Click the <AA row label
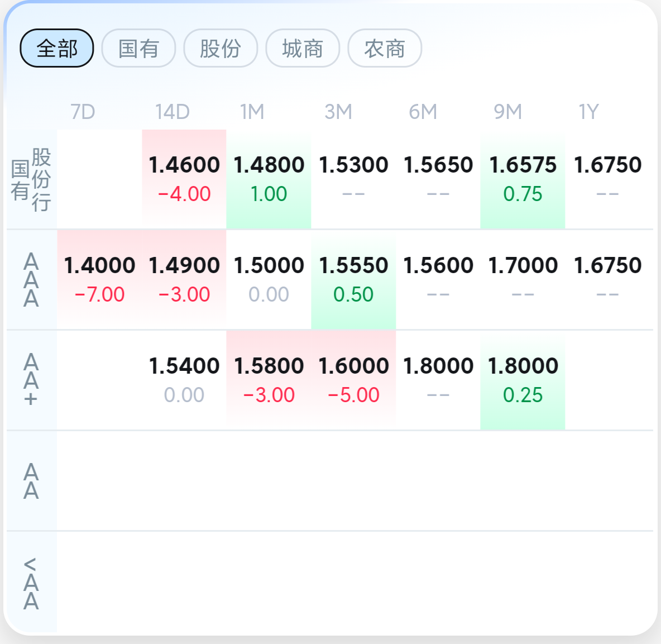Image resolution: width=661 pixels, height=644 pixels. click(31, 583)
